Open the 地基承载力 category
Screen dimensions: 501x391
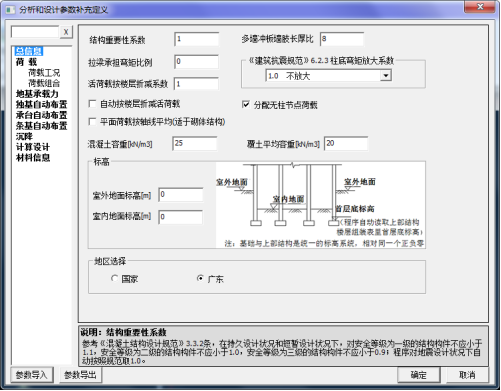[x=37, y=94]
